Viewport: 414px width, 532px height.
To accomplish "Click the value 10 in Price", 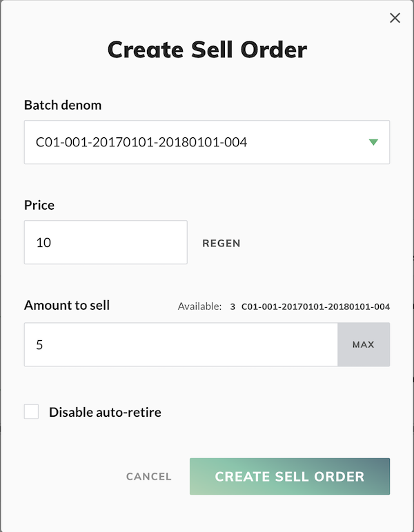I will point(44,242).
